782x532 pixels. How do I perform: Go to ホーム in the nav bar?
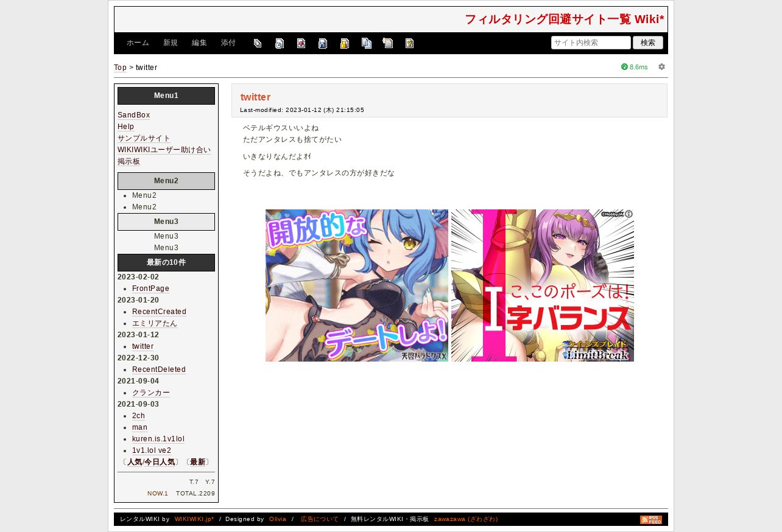[x=138, y=43]
